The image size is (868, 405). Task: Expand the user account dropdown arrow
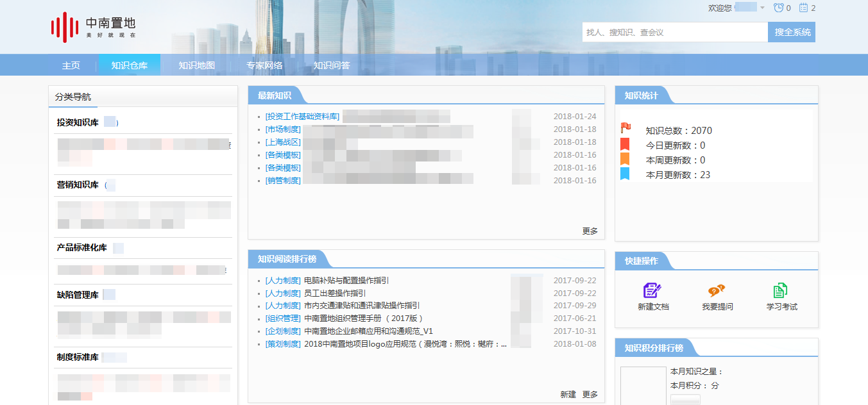(762, 8)
